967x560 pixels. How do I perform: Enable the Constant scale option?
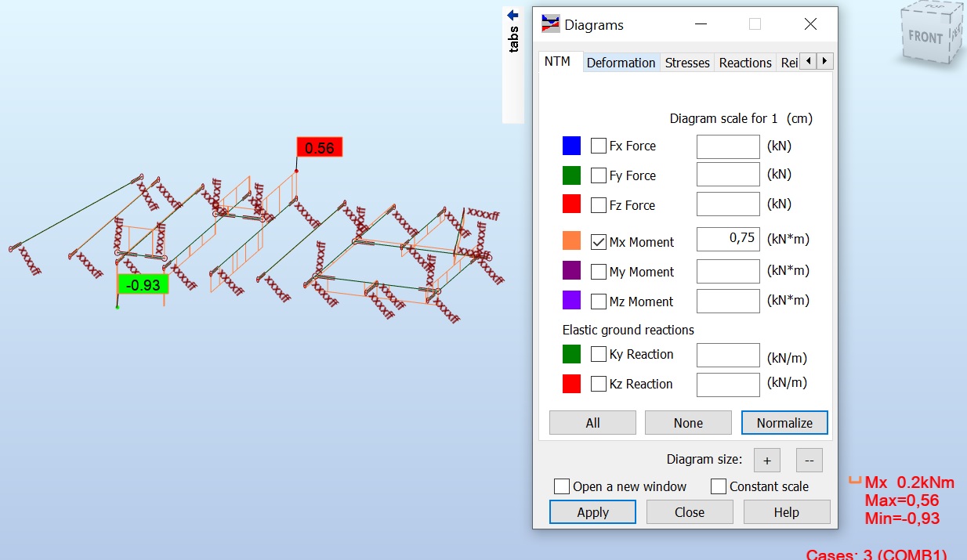click(x=718, y=486)
